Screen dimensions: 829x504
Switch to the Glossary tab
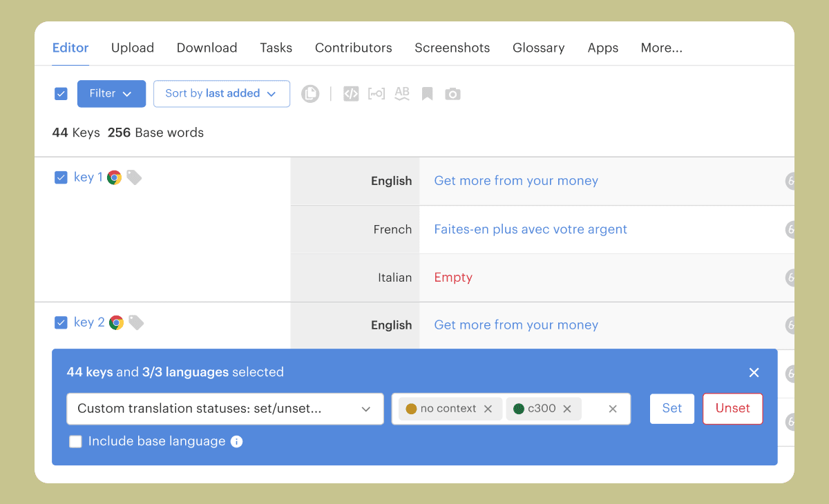pyautogui.click(x=538, y=48)
